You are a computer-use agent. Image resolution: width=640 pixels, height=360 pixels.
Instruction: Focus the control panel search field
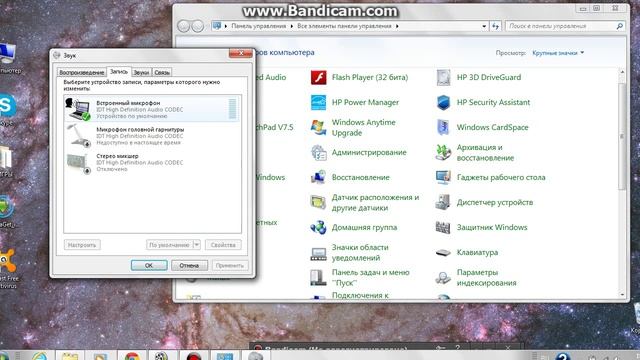565,26
